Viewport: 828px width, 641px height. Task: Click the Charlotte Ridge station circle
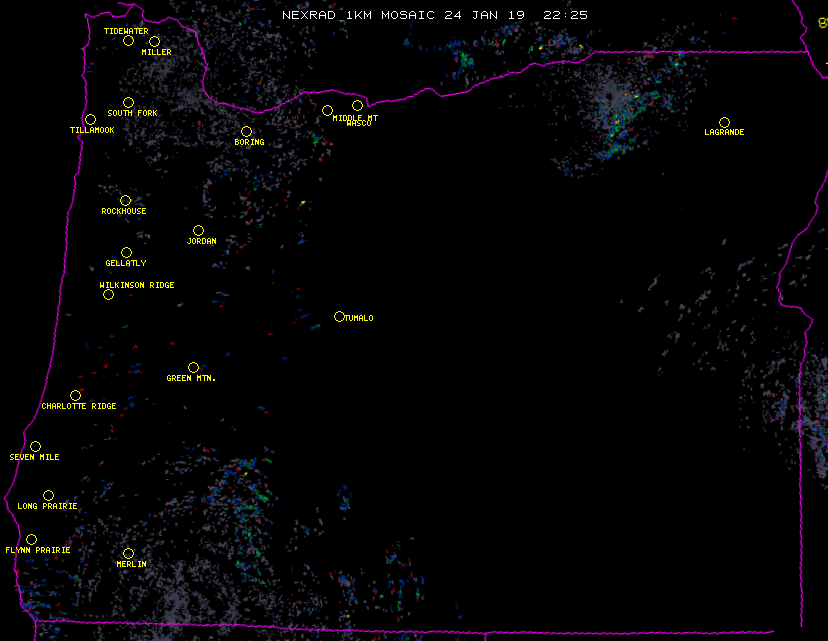(75, 396)
